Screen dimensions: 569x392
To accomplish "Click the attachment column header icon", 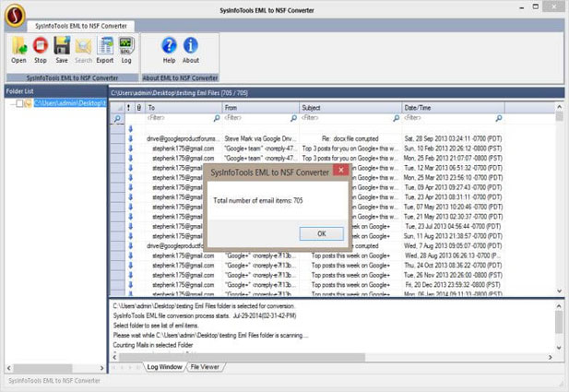I will [x=139, y=108].
